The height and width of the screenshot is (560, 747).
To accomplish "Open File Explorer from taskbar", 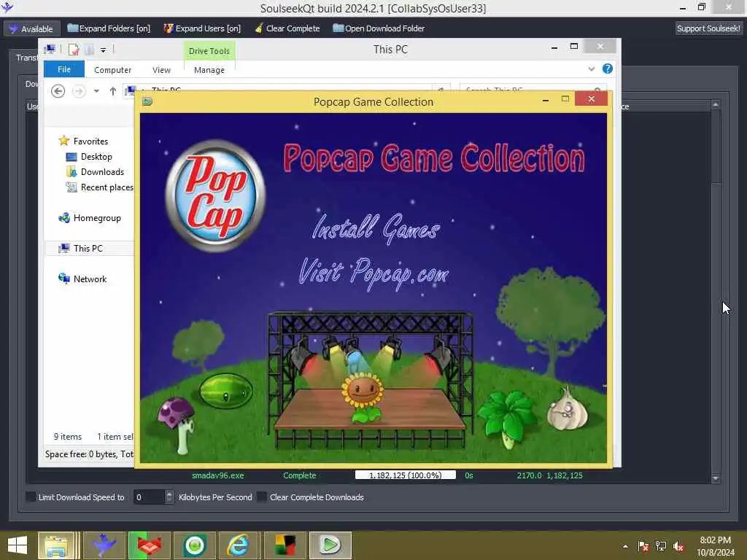I will click(x=56, y=545).
